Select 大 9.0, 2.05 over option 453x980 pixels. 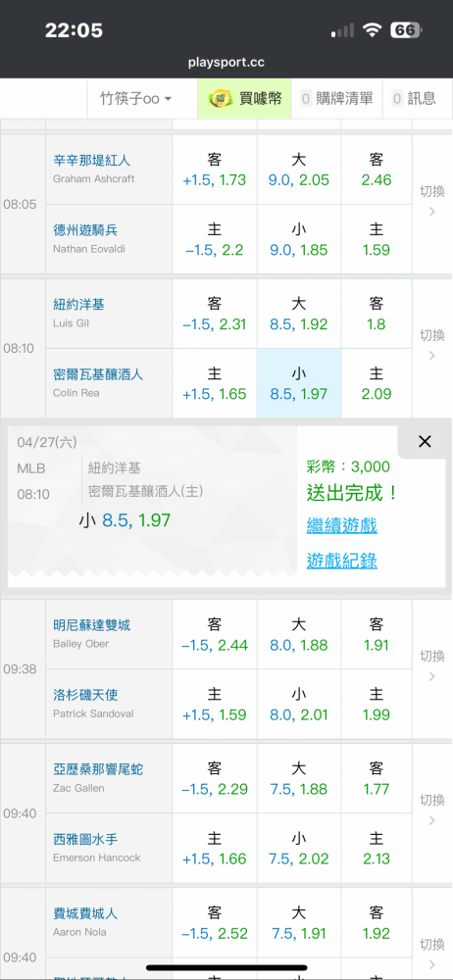coord(299,170)
